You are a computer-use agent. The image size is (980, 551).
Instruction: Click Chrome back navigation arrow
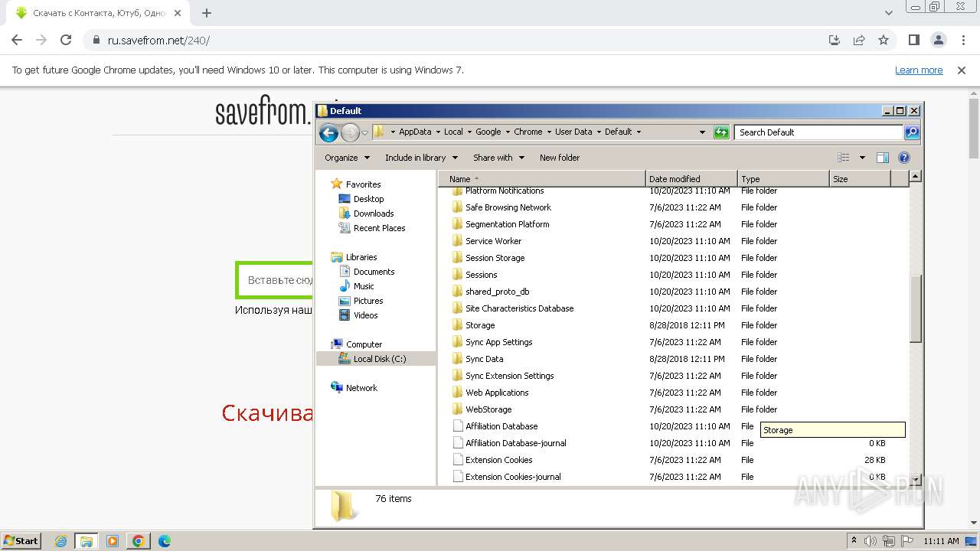coord(17,40)
